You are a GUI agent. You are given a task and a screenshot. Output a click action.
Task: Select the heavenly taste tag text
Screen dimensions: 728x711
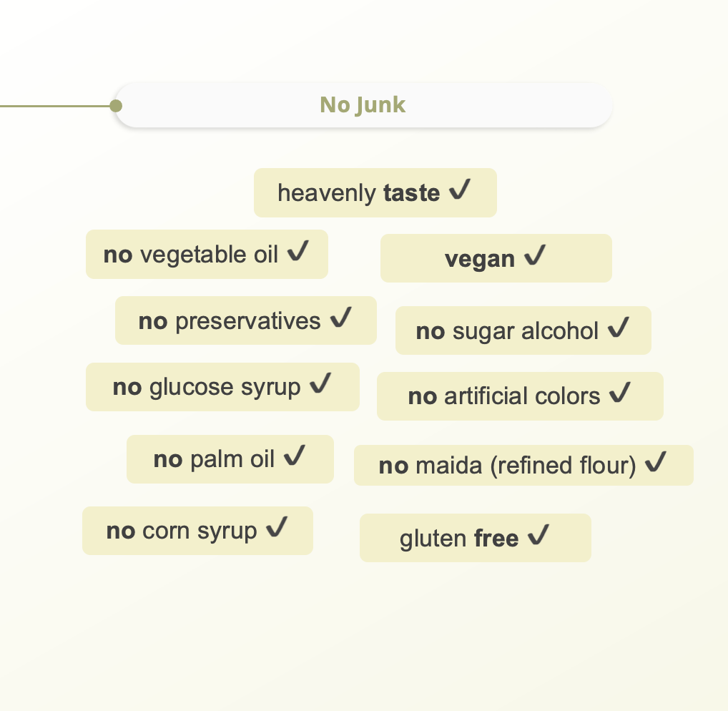[x=358, y=193]
